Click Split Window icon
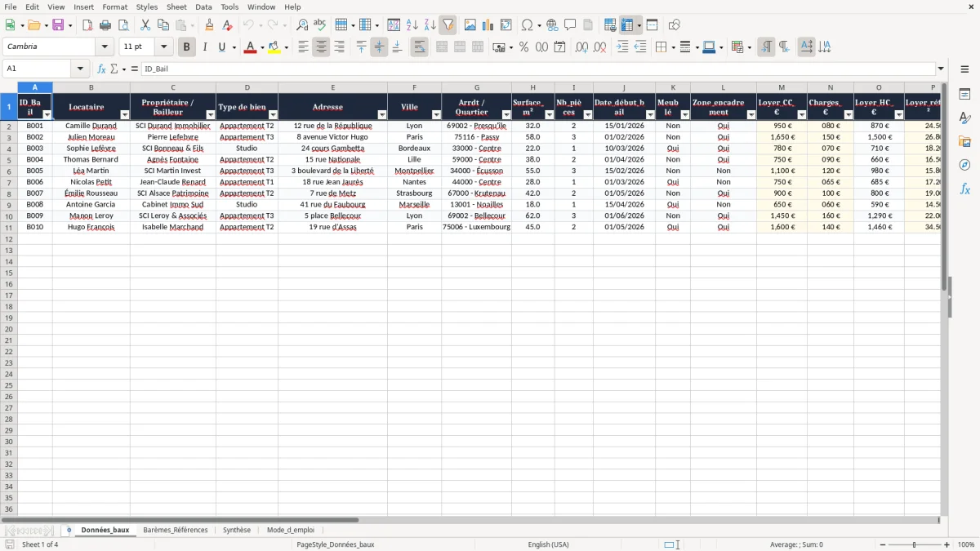The image size is (980, 551). coord(652,25)
